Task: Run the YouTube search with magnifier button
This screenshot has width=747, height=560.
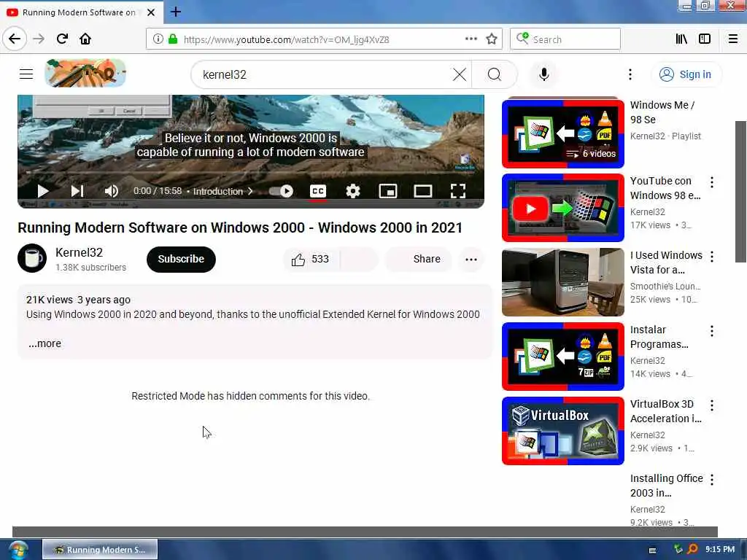Action: point(495,74)
